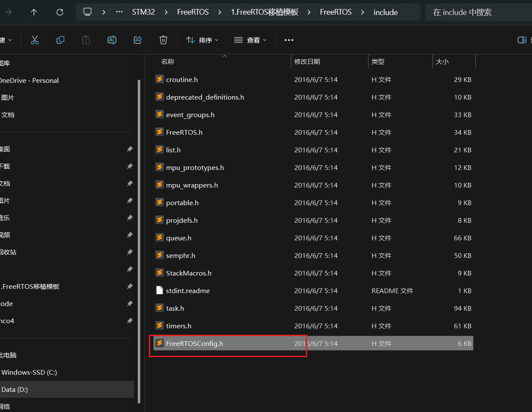The height and width of the screenshot is (412, 532).
Task: Open 回收站 in sidebar
Action: pyautogui.click(x=8, y=252)
